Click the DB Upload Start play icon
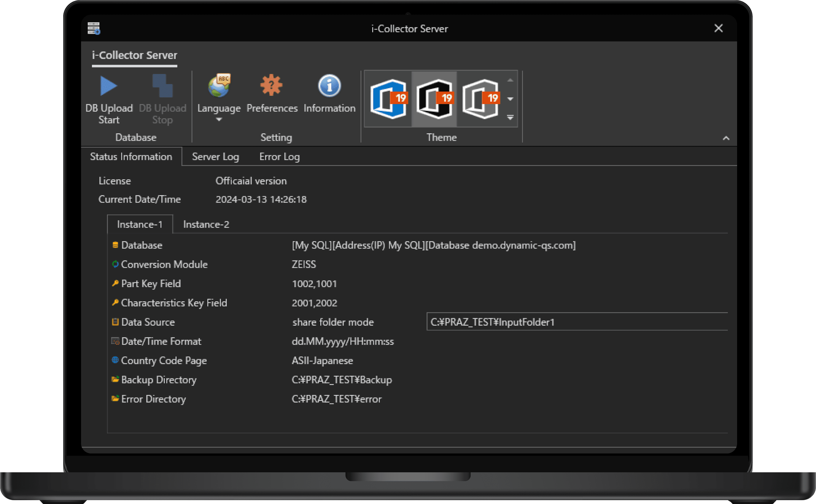Viewport: 816px width, 504px height. point(109,86)
